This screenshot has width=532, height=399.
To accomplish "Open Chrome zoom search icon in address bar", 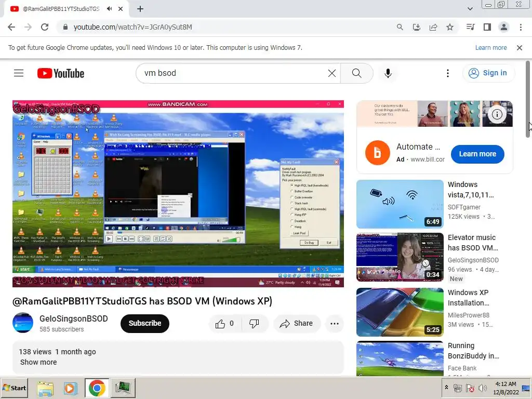I will tap(400, 27).
